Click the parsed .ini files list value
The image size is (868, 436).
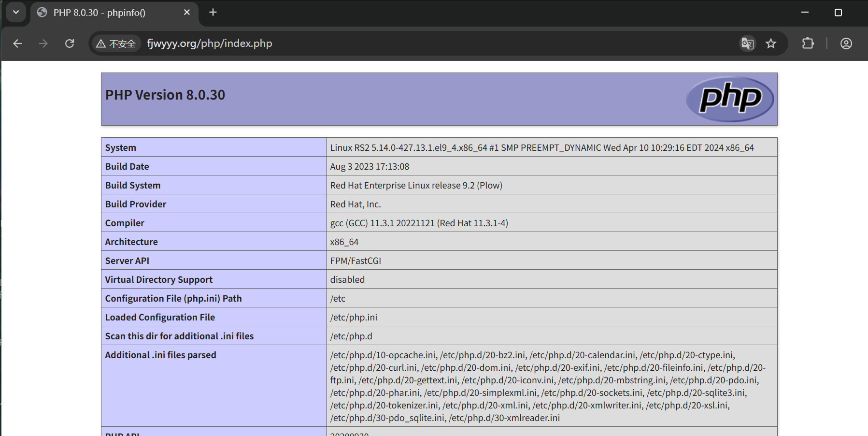548,386
